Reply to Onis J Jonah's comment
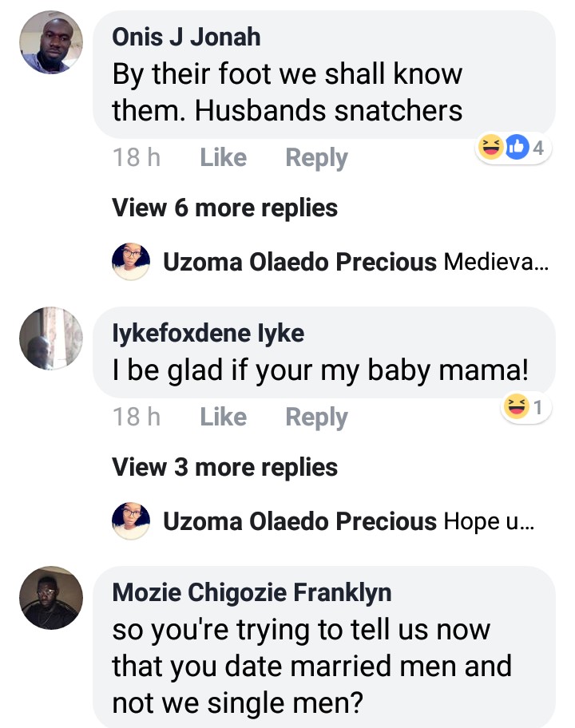 (316, 158)
